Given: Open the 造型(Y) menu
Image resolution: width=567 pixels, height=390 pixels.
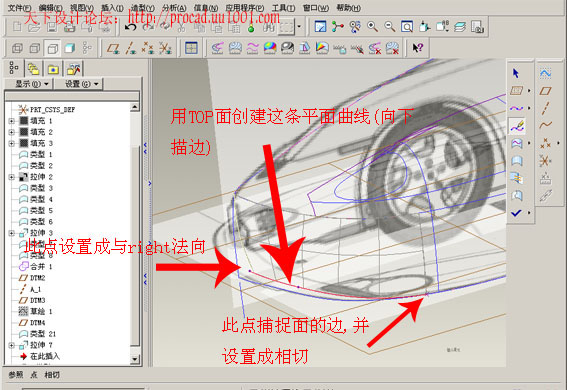Looking at the screenshot, I should [142, 8].
